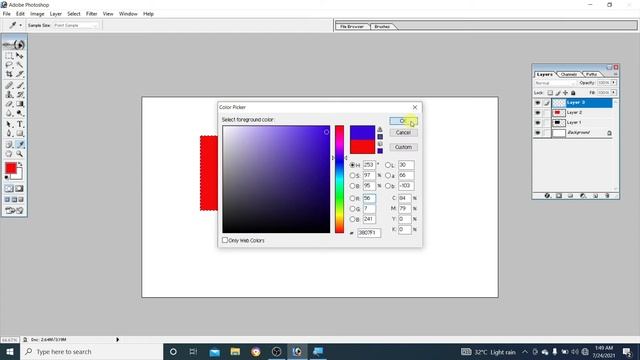Click Create new layer icon
This screenshot has height=360, width=640.
pyautogui.click(x=596, y=196)
